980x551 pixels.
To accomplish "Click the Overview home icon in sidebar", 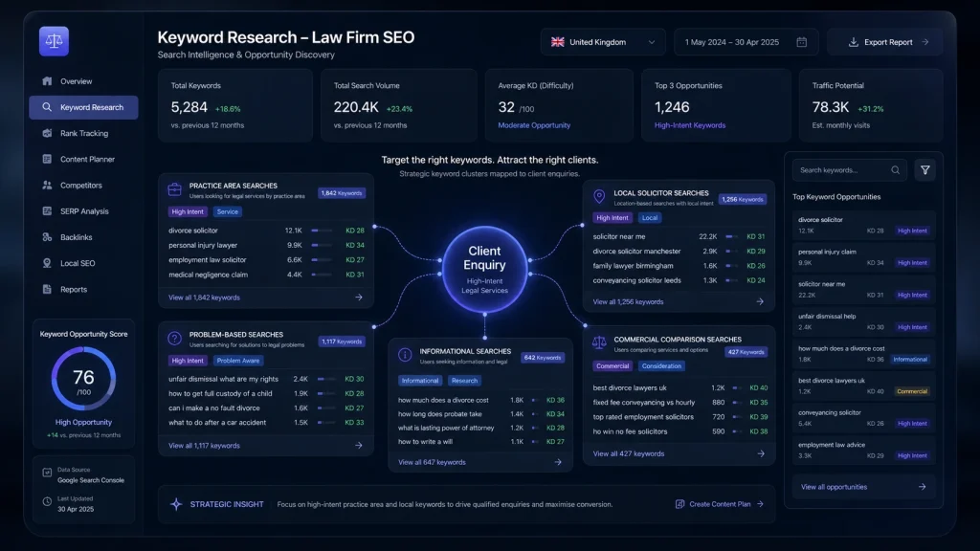I will pos(47,81).
